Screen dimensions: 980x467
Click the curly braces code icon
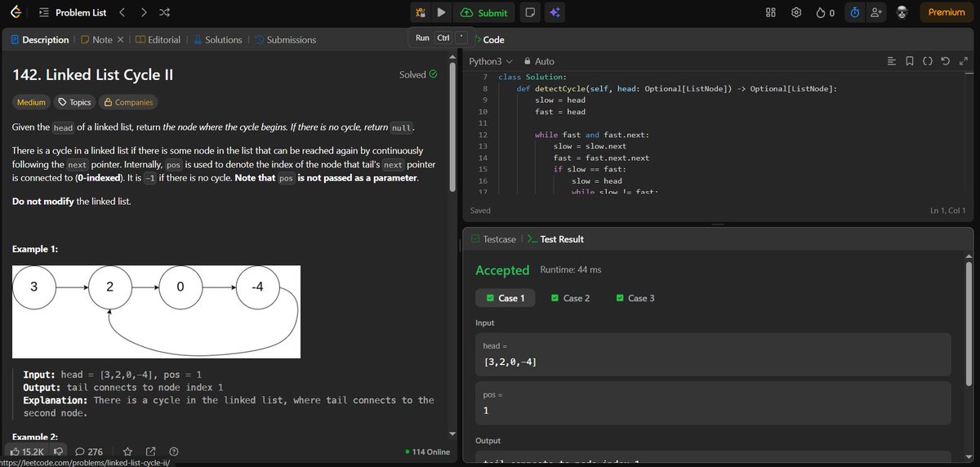(928, 61)
